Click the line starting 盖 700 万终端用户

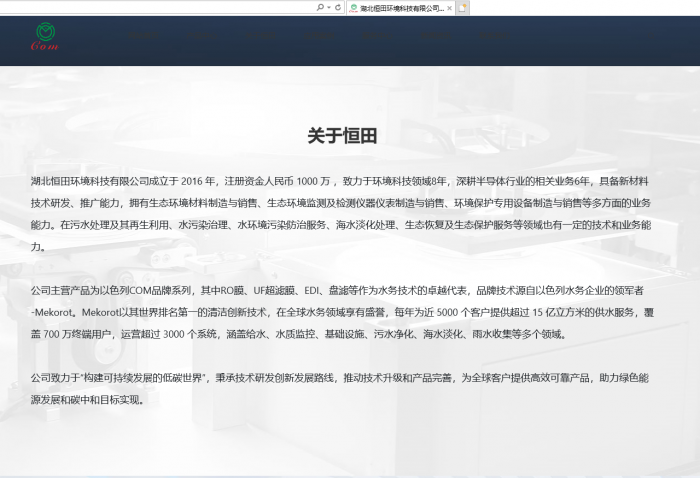click(x=299, y=334)
